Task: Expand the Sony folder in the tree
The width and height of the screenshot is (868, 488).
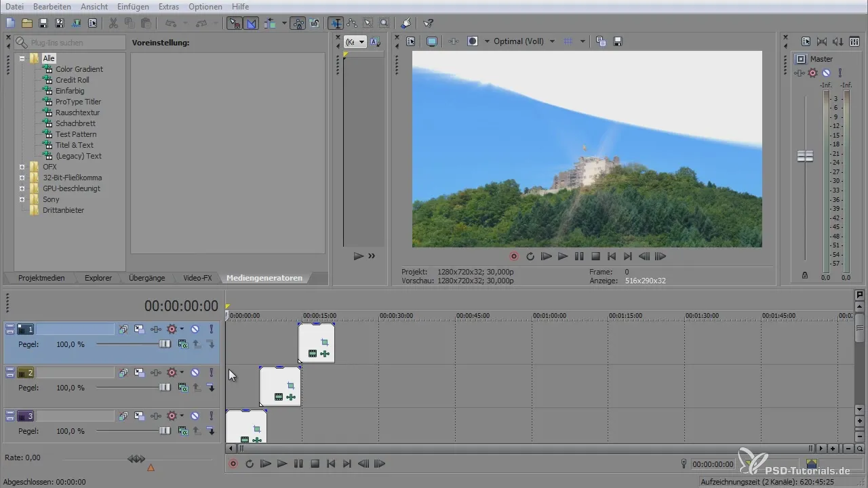Action: pyautogui.click(x=22, y=199)
